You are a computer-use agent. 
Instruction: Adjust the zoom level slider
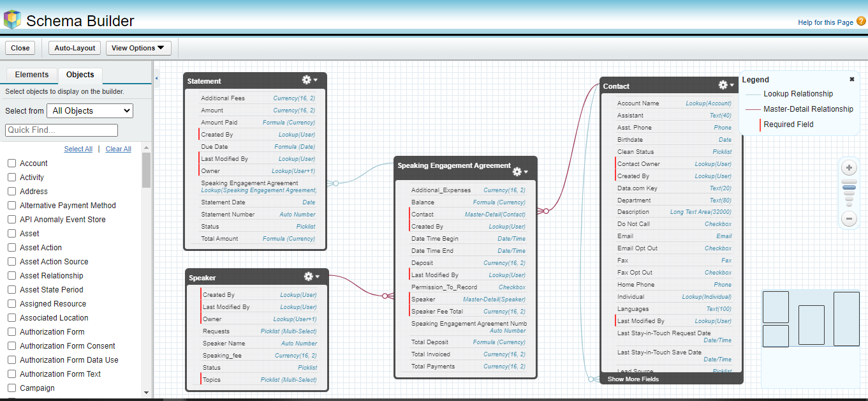(849, 188)
